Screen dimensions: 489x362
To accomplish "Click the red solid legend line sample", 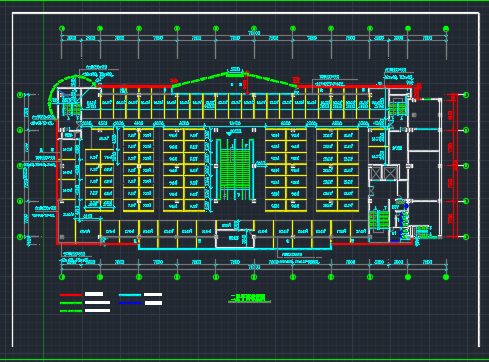I will tap(71, 295).
